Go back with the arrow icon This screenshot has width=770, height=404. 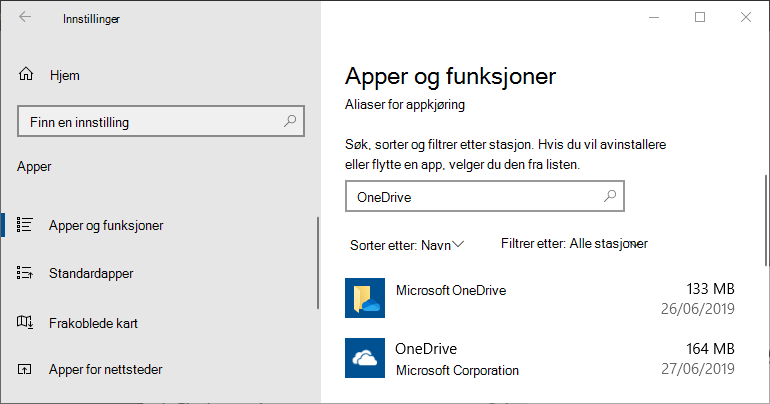coord(25,17)
